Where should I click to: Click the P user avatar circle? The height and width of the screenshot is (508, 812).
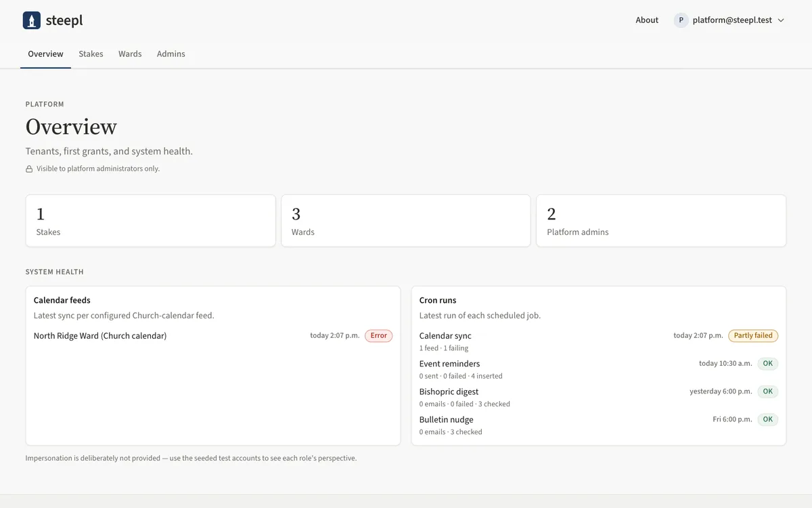(x=681, y=20)
